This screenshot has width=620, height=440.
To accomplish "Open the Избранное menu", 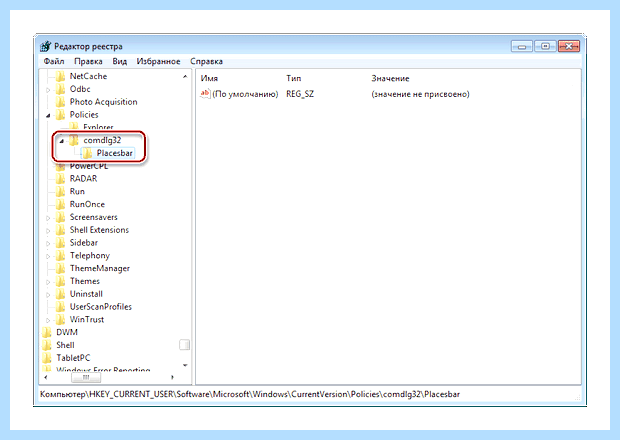I will tap(158, 61).
